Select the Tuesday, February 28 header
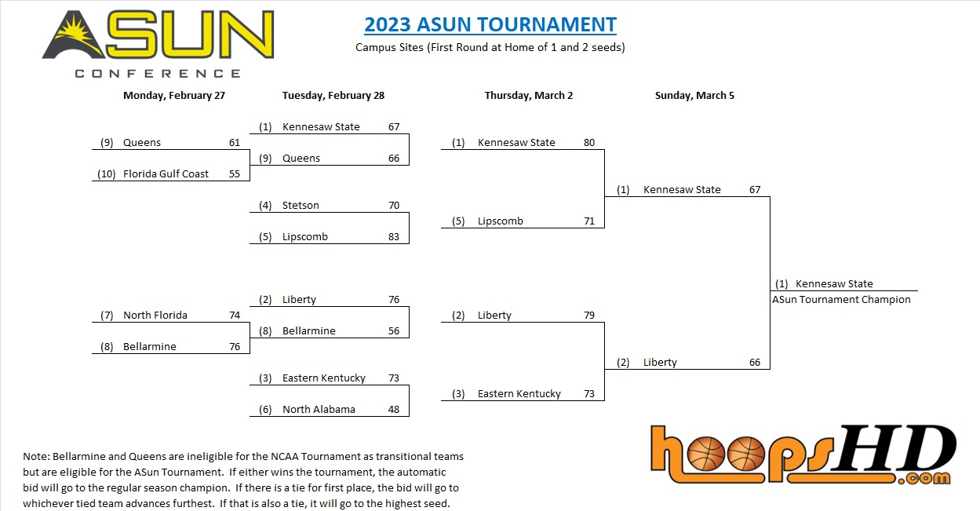The height and width of the screenshot is (511, 980). 333,96
